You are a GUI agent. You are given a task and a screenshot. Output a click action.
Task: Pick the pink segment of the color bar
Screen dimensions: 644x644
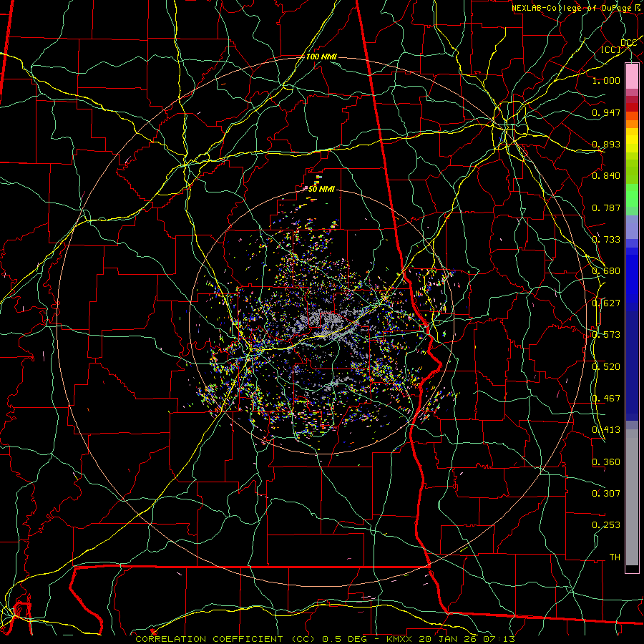point(632,76)
